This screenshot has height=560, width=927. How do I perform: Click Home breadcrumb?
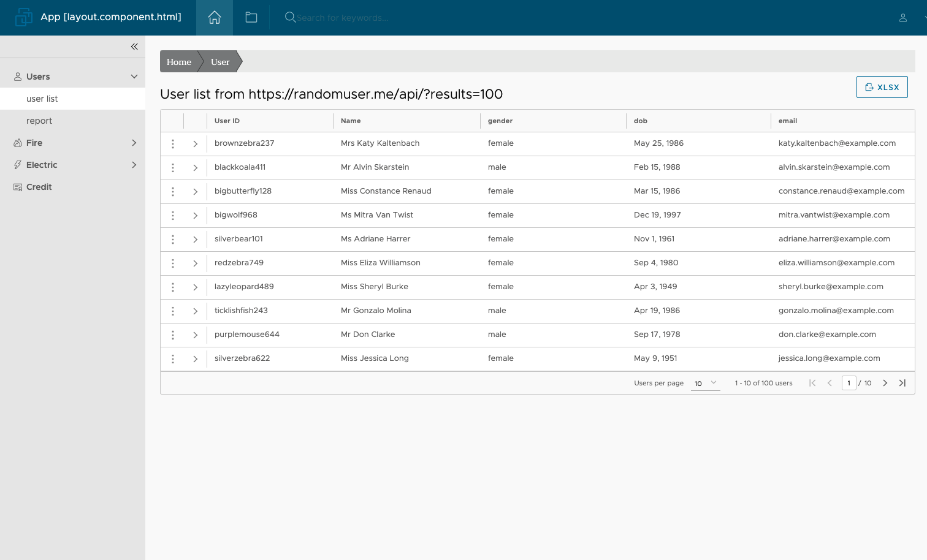click(179, 62)
